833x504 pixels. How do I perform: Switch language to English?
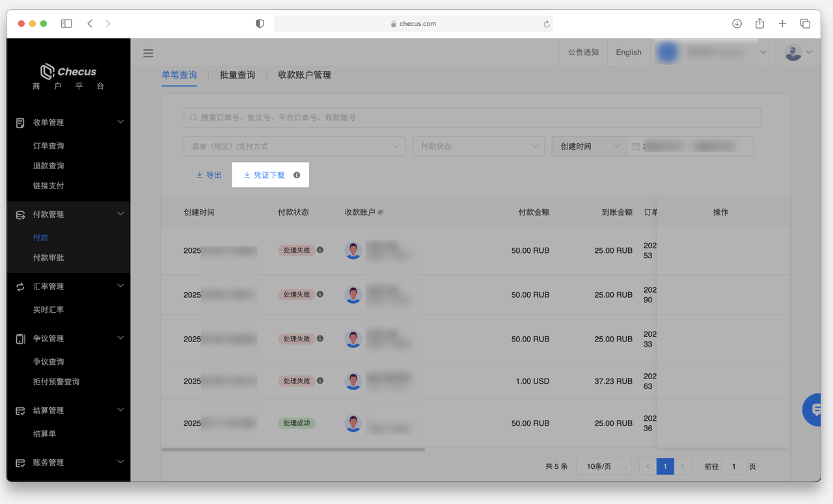[628, 53]
